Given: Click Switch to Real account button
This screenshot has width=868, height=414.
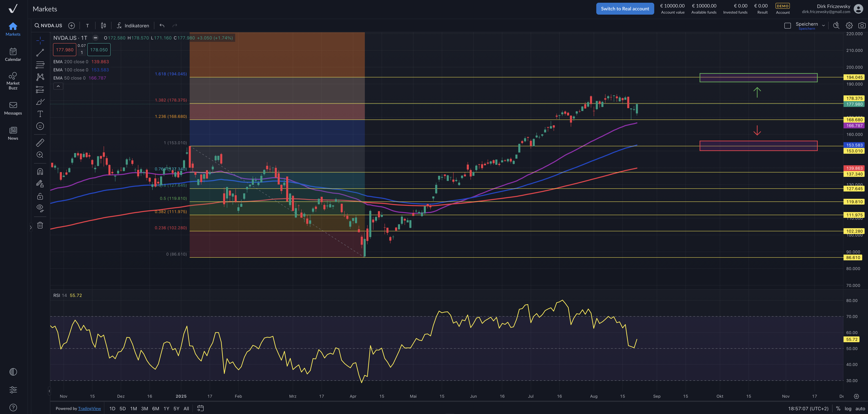Looking at the screenshot, I should pos(625,9).
